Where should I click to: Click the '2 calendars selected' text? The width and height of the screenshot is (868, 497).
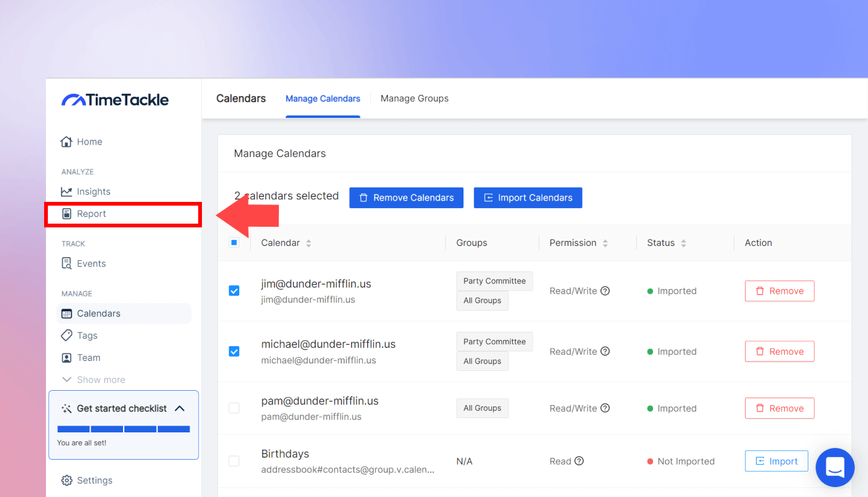click(286, 196)
